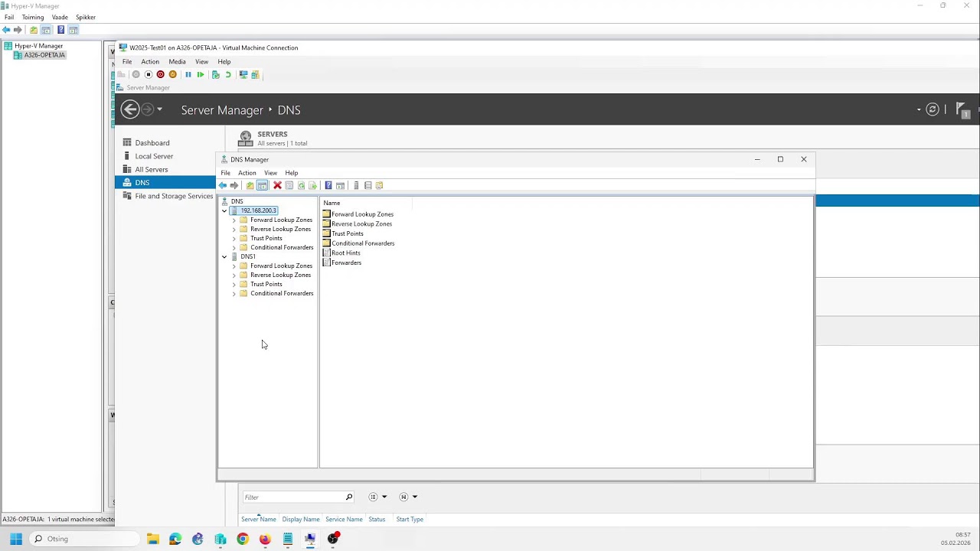
Task: Expand Conditional Forwarders under 192.168.200.3
Action: pyautogui.click(x=234, y=247)
